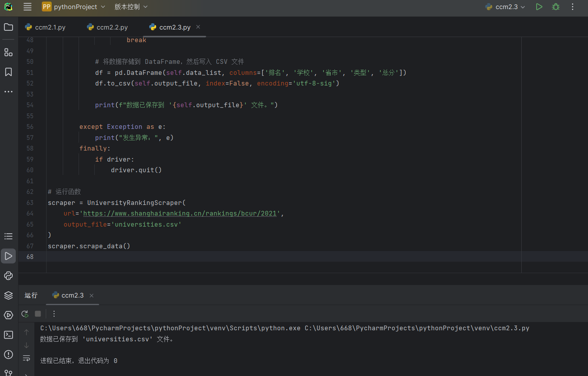This screenshot has width=588, height=376.
Task: Open the Python Packages layers icon
Action: pyautogui.click(x=8, y=296)
